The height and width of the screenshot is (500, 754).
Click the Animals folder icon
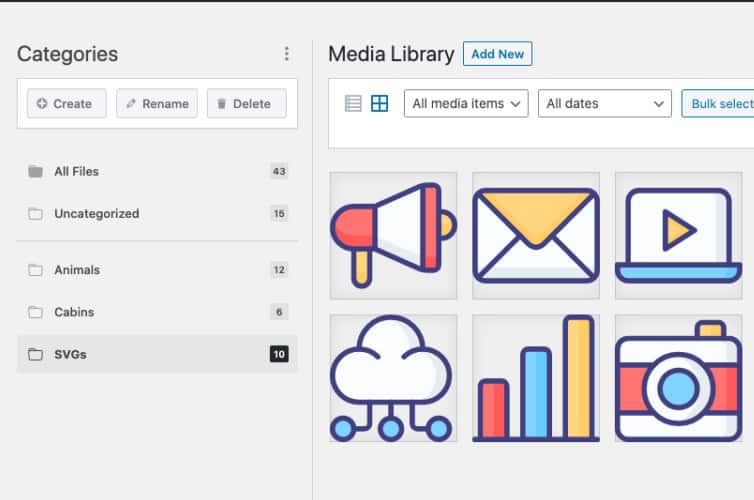pos(36,270)
